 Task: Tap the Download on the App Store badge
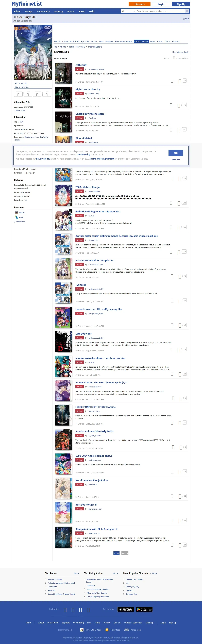(x=126, y=609)
